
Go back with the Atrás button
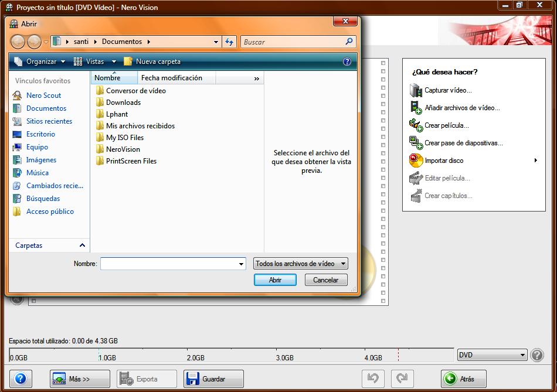[x=464, y=379]
